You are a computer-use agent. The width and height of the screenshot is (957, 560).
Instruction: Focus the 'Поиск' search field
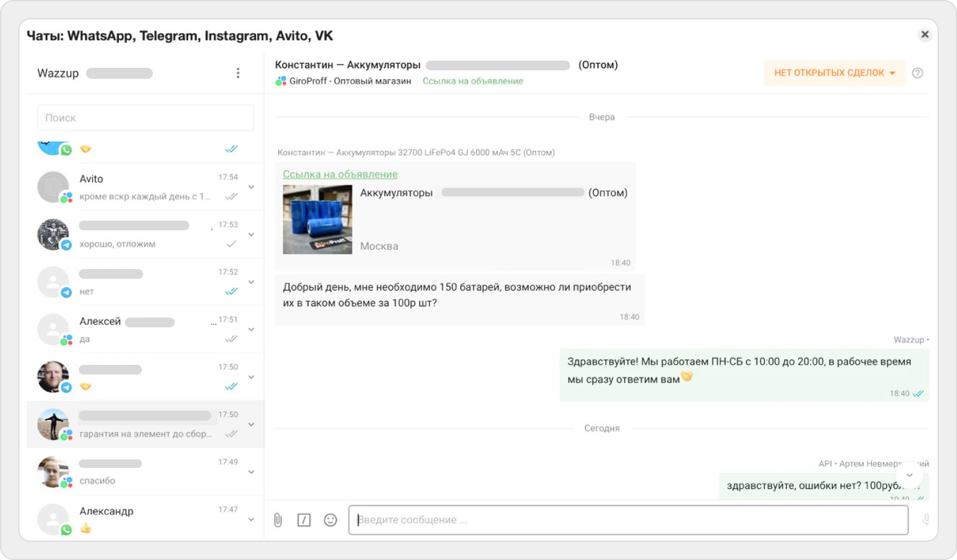[146, 118]
